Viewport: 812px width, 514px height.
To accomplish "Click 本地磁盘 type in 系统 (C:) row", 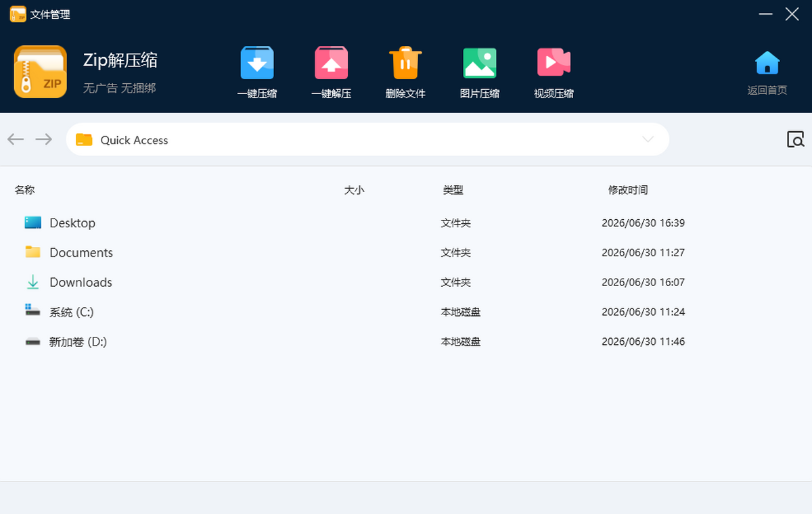I will click(461, 312).
